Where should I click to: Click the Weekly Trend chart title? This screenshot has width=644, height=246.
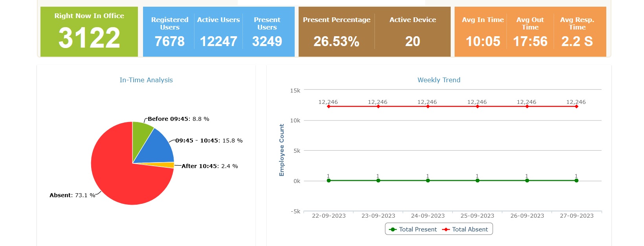(439, 80)
